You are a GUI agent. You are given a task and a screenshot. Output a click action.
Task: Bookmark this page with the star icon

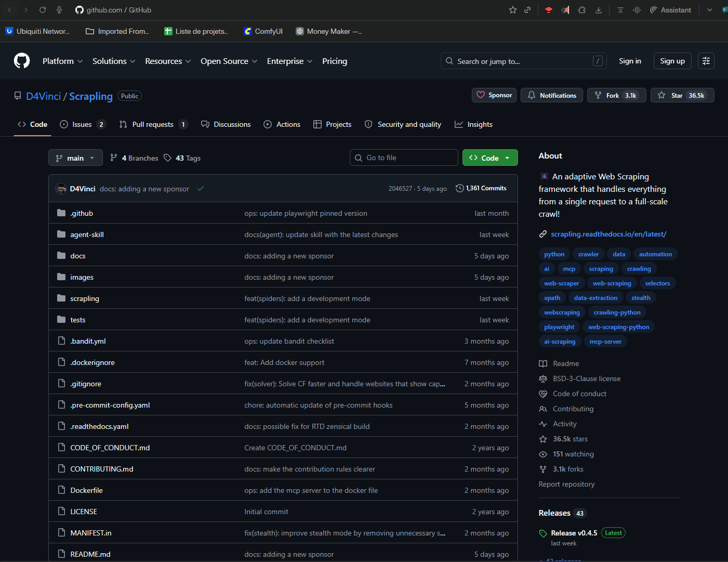(x=512, y=10)
